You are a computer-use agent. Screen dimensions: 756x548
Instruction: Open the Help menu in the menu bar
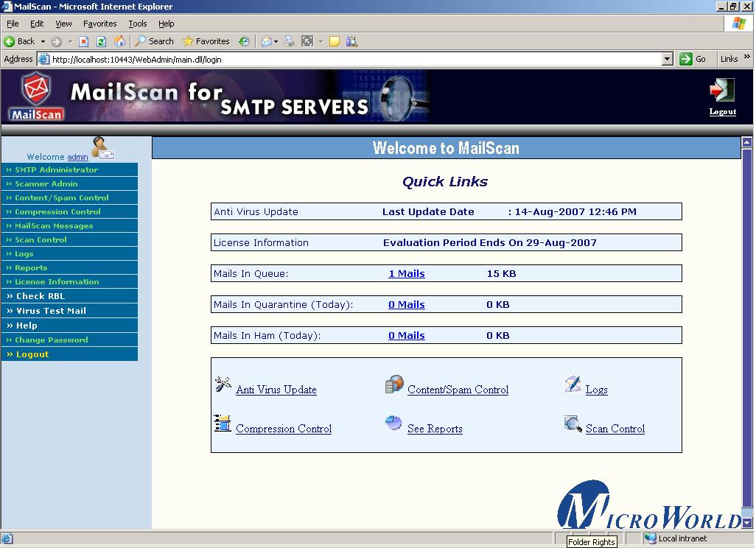coord(166,24)
